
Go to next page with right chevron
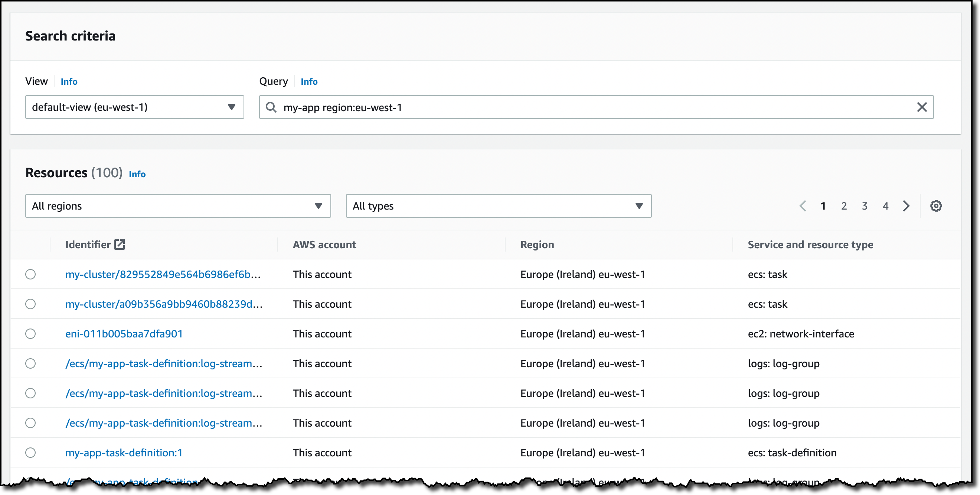pos(906,206)
